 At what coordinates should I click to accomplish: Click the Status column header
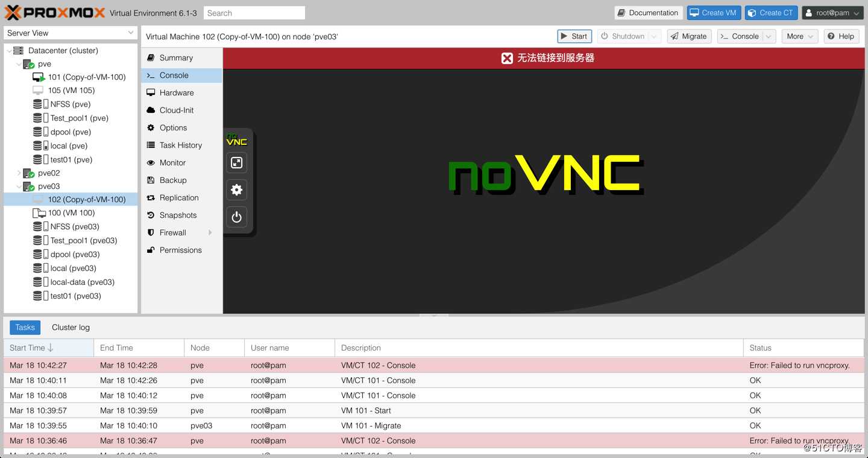pos(804,348)
